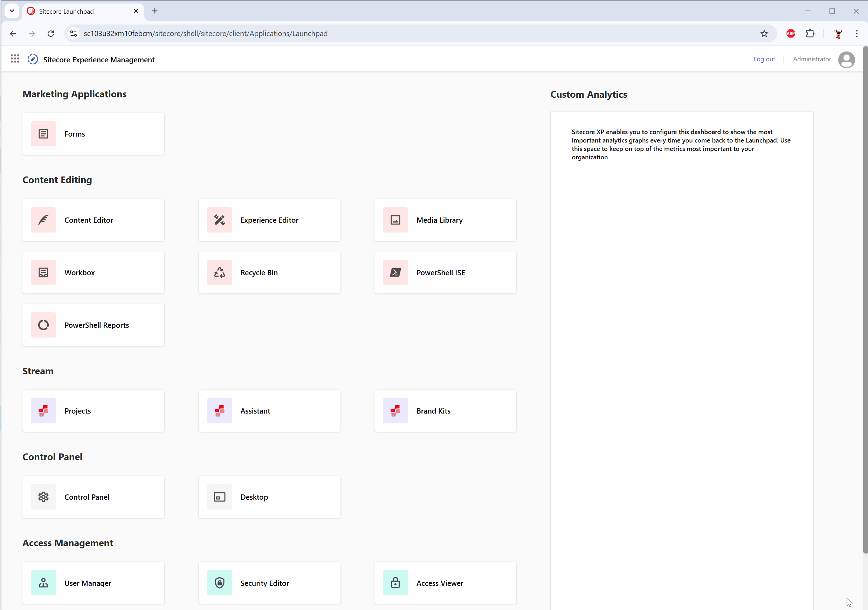Open the Recycle Bin icon

point(219,272)
